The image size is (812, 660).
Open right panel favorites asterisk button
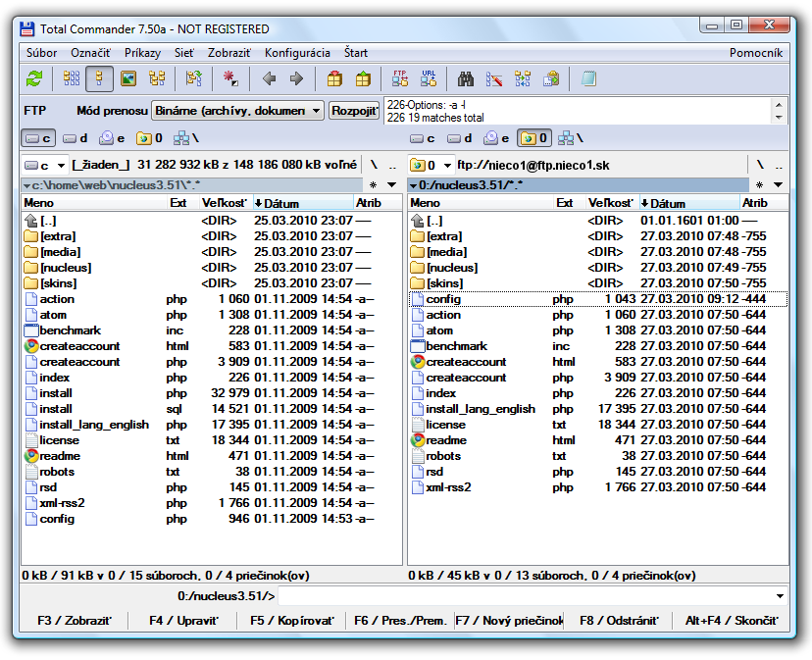[759, 185]
